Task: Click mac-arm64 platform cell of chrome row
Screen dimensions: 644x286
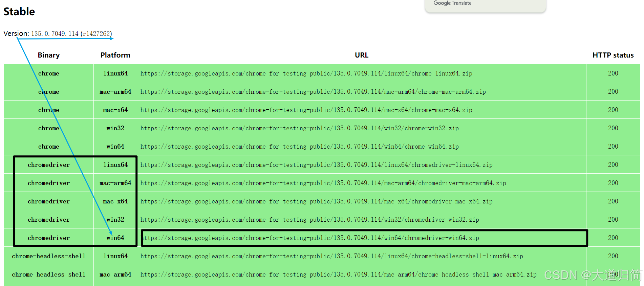Action: [x=115, y=92]
